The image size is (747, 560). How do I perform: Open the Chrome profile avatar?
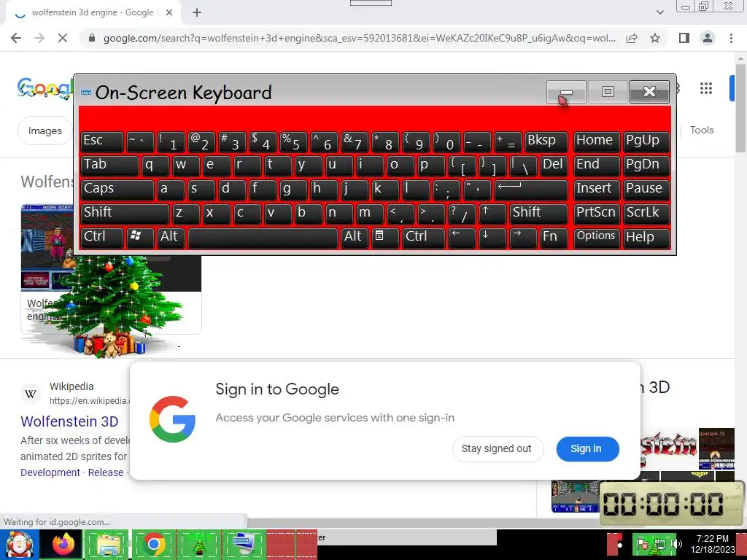pos(708,38)
